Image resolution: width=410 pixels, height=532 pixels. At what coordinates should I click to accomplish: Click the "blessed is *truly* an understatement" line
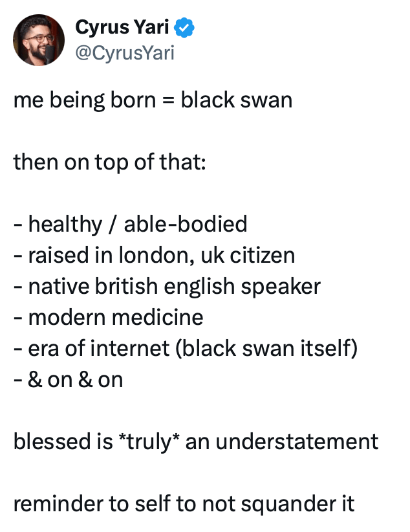195,441
